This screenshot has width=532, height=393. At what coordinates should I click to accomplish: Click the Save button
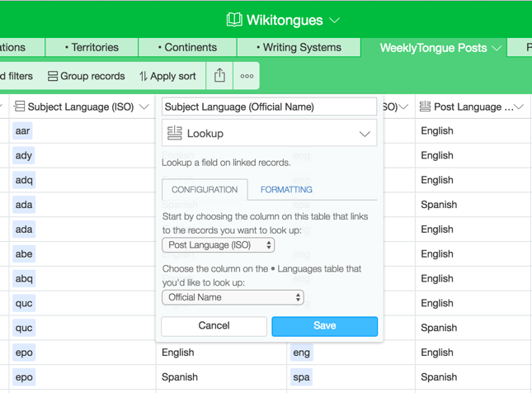pyautogui.click(x=325, y=326)
